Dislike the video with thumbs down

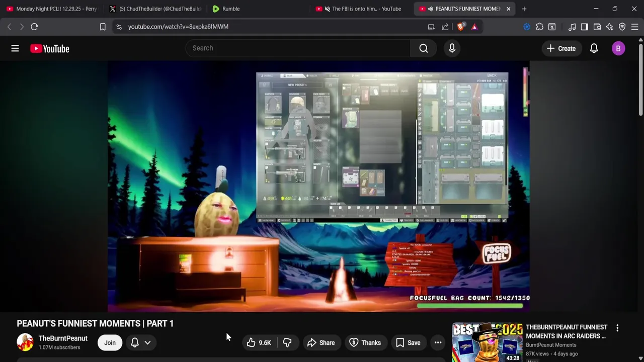[287, 342]
